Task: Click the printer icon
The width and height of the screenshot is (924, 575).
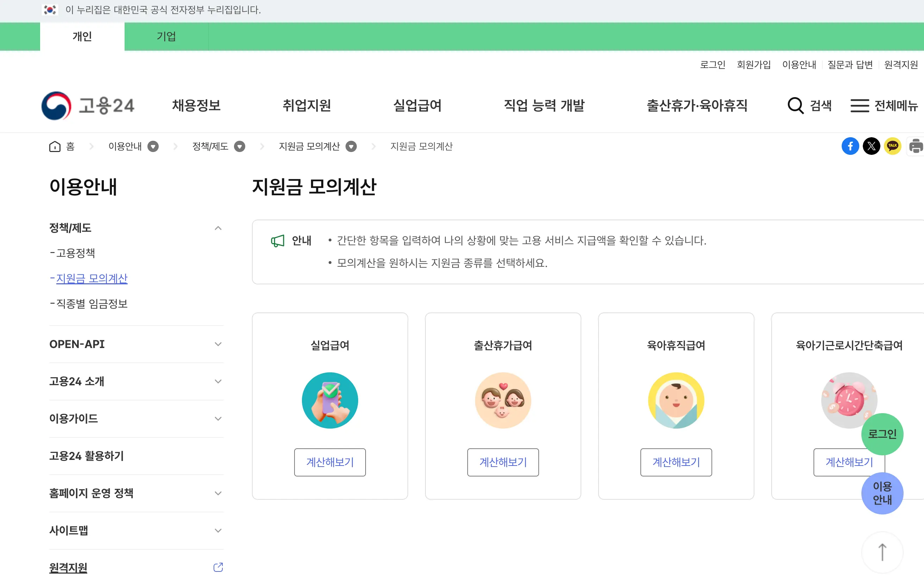Action: tap(916, 146)
